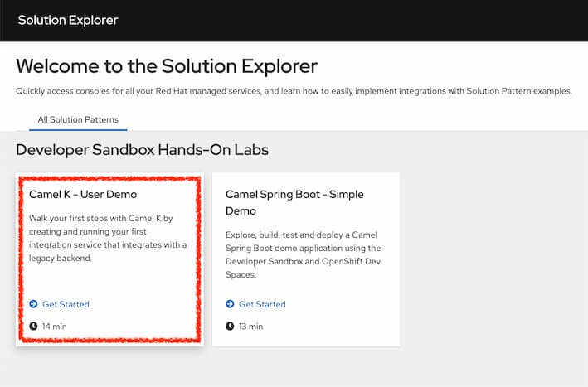The height and width of the screenshot is (387, 588).
Task: Click the Get Started link in the Camel Spring Boot card
Action: (262, 304)
